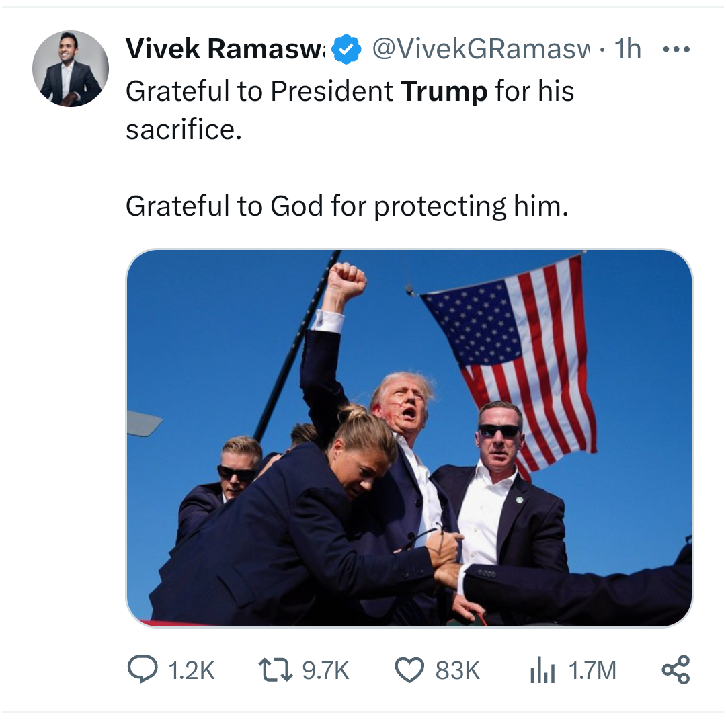Click the text 'Grateful to God for protecting him.'
Viewport: 726px width, 728px height.
(347, 206)
